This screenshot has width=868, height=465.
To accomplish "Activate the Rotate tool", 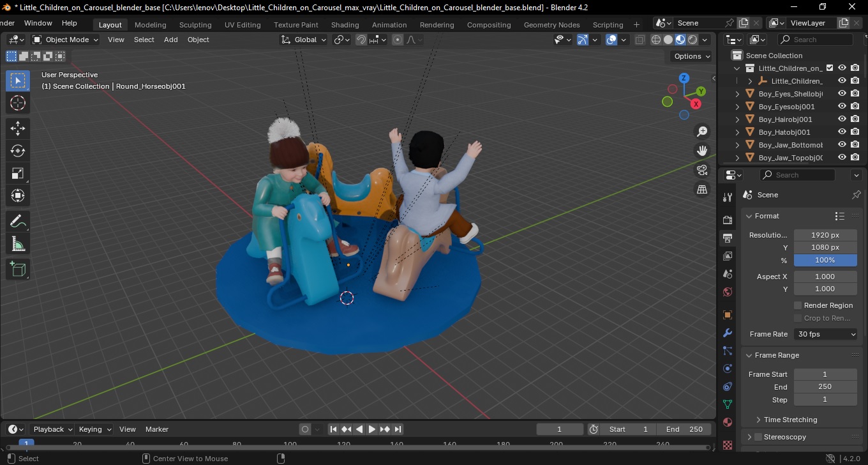I will pyautogui.click(x=18, y=151).
